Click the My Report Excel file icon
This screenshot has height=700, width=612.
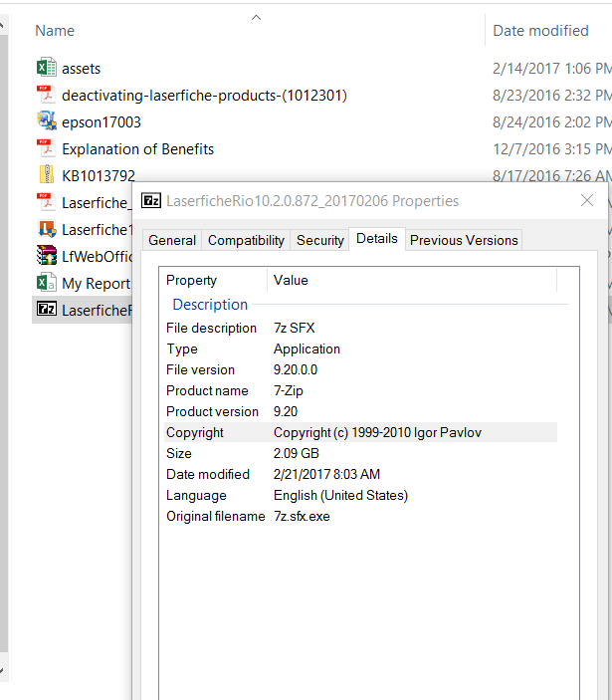click(x=46, y=283)
